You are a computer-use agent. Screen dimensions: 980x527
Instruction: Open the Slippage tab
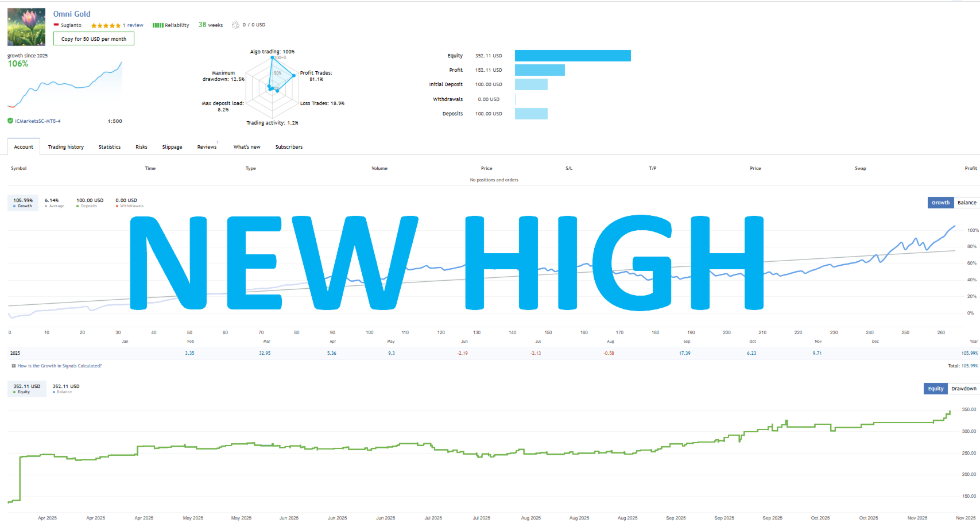click(172, 147)
